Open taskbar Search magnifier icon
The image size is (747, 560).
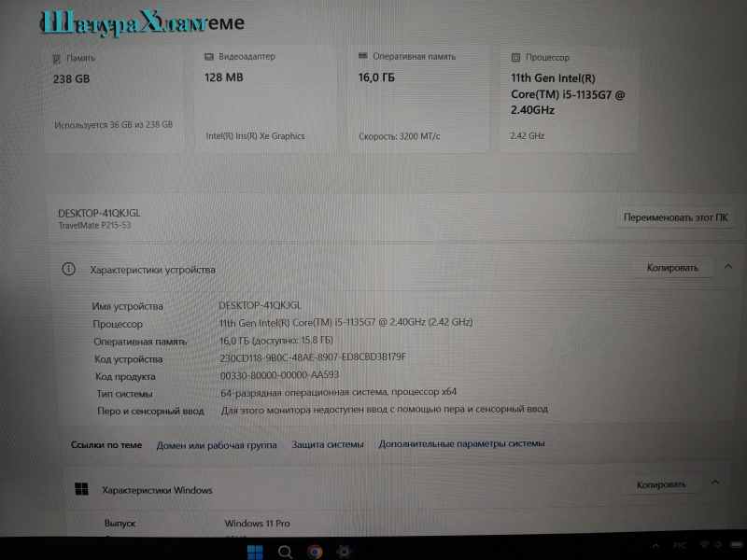(285, 553)
